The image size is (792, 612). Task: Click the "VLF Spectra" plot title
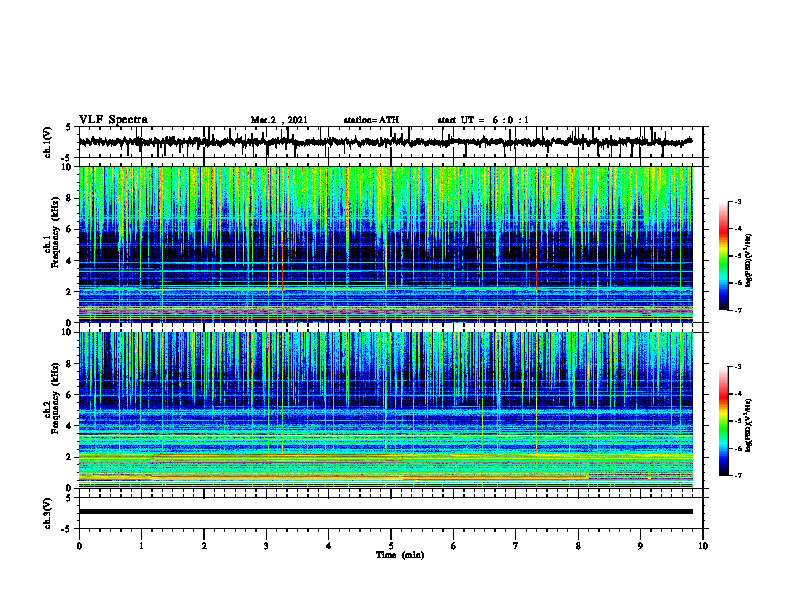[113, 120]
